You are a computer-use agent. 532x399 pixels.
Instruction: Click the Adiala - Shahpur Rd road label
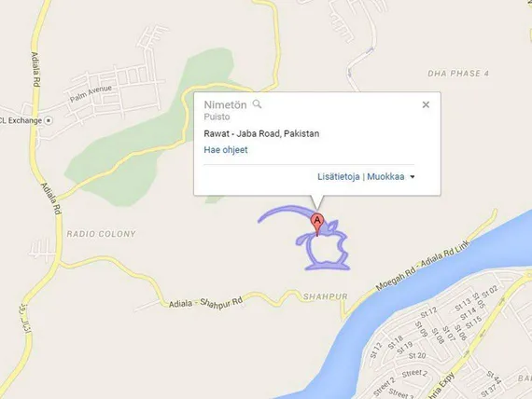tap(205, 303)
